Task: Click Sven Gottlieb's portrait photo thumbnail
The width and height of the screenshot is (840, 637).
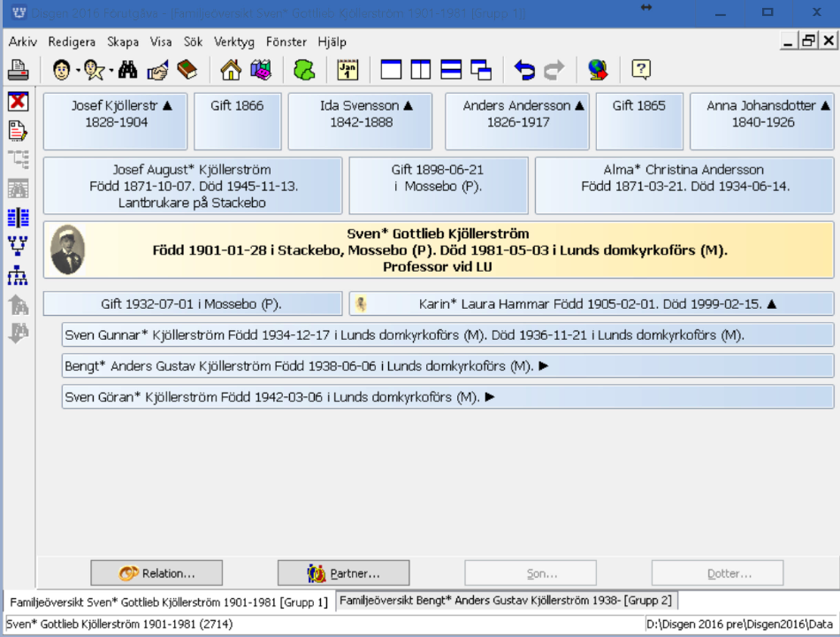Action: click(x=68, y=249)
